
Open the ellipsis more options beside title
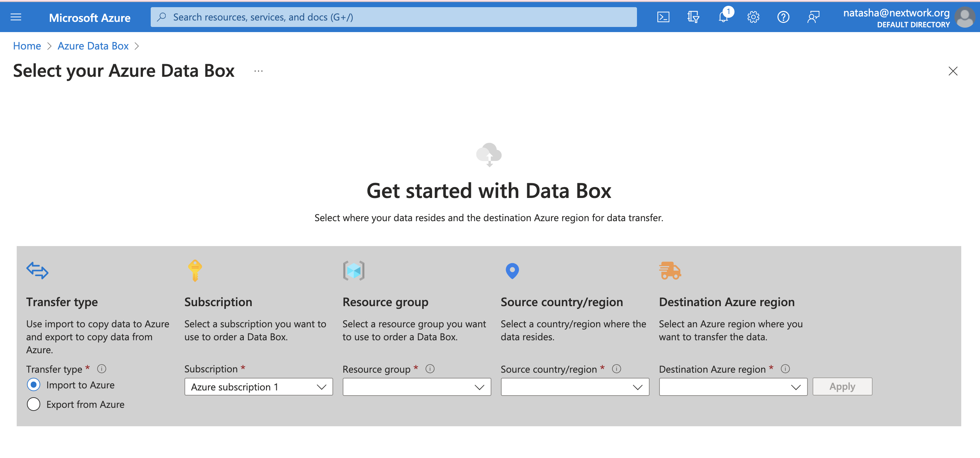[258, 71]
